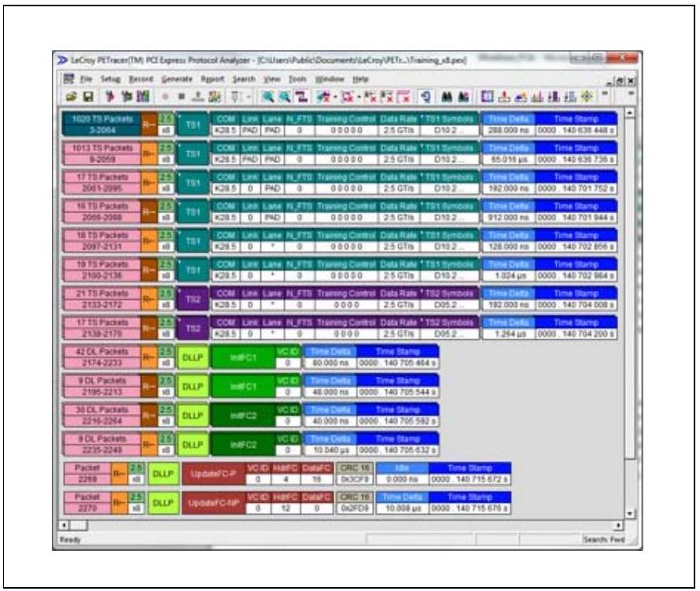Open the Setup menu

click(x=110, y=79)
